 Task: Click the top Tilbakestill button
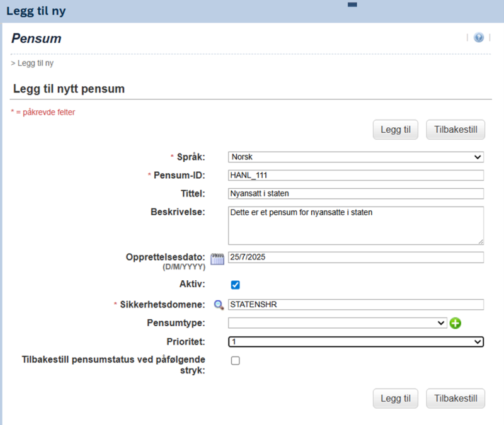(x=455, y=130)
